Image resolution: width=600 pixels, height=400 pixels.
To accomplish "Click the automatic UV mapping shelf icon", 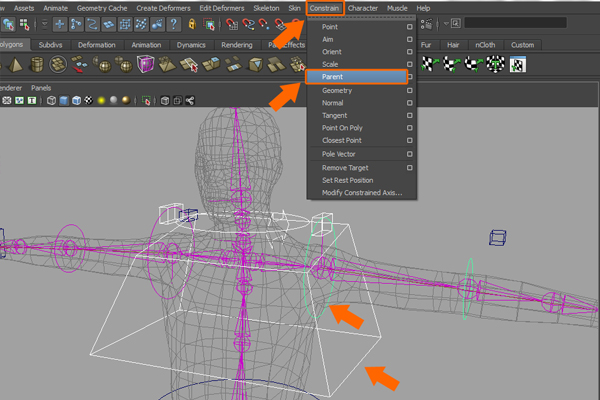I will pos(495,64).
